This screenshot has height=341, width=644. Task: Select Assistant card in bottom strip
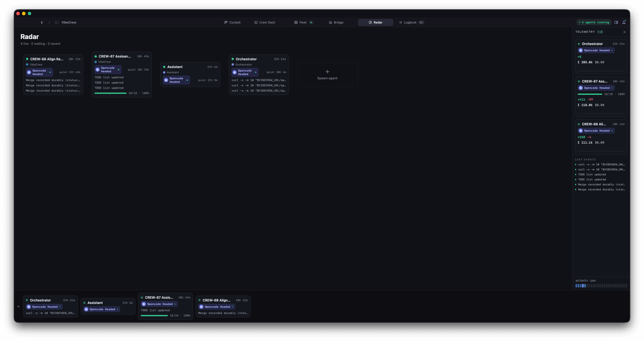point(108,306)
